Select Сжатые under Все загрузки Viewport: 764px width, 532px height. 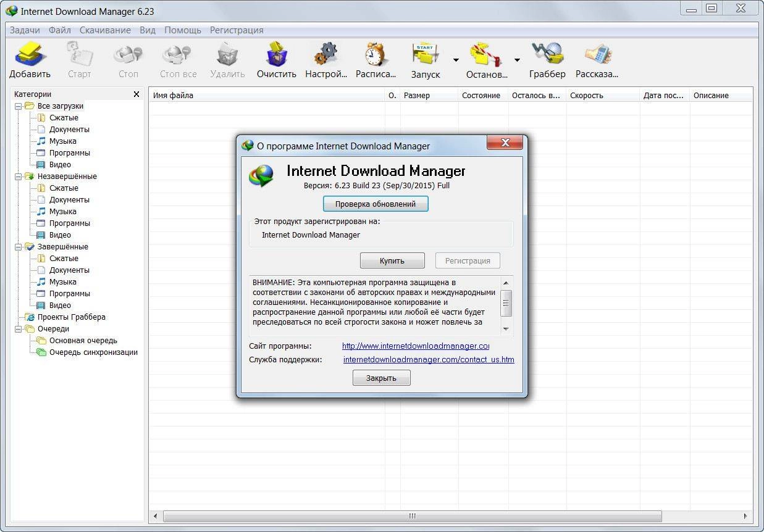64,118
